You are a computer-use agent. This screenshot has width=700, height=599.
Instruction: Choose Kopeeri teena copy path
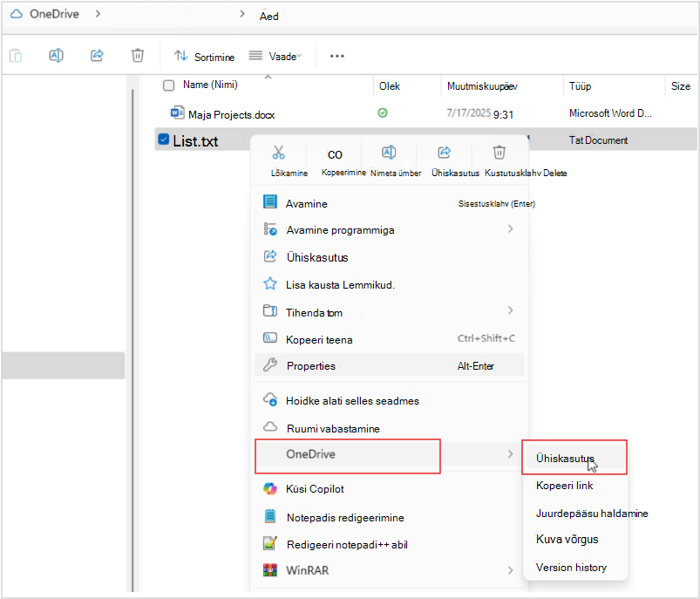(389, 339)
